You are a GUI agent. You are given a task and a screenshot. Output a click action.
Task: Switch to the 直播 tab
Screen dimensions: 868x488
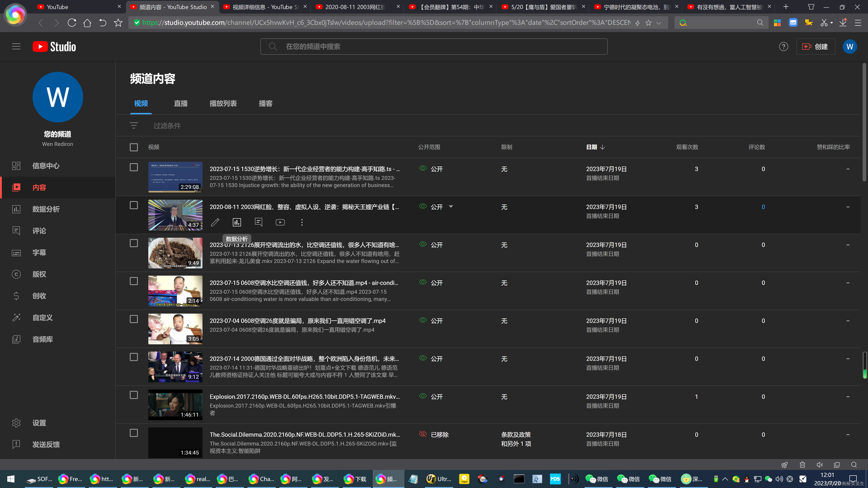[x=181, y=103]
